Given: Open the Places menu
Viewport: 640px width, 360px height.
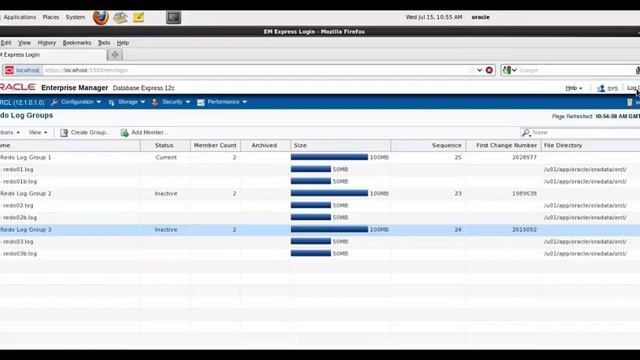Looking at the screenshot, I should click(51, 17).
